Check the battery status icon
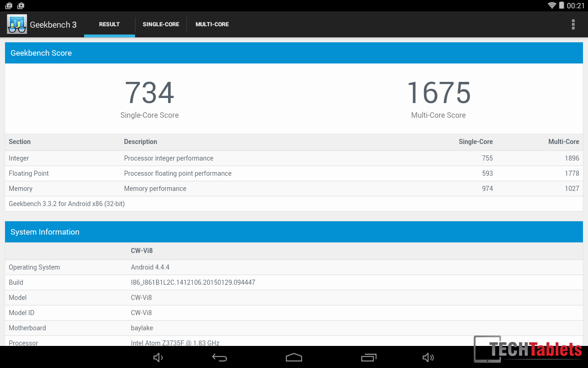The width and height of the screenshot is (588, 368). (x=561, y=6)
